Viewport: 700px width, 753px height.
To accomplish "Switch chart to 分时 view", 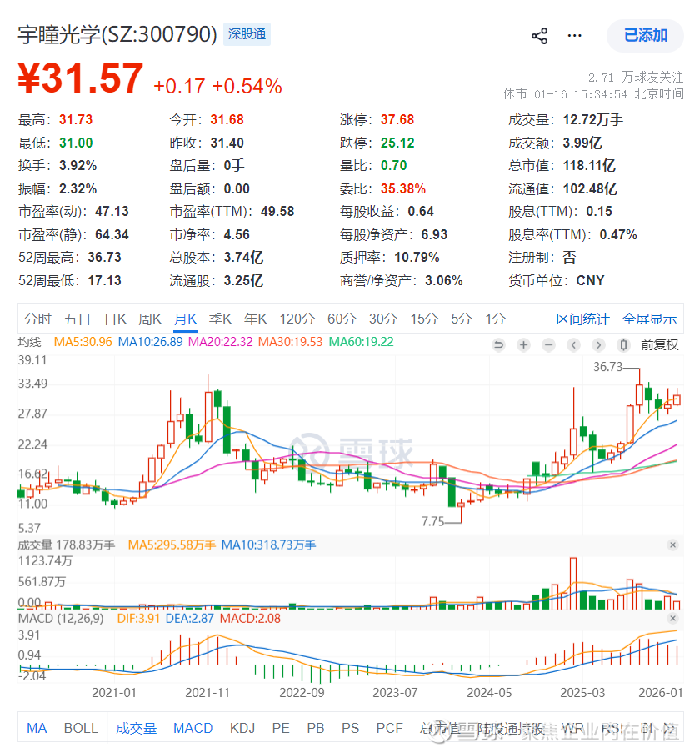I will (37, 319).
